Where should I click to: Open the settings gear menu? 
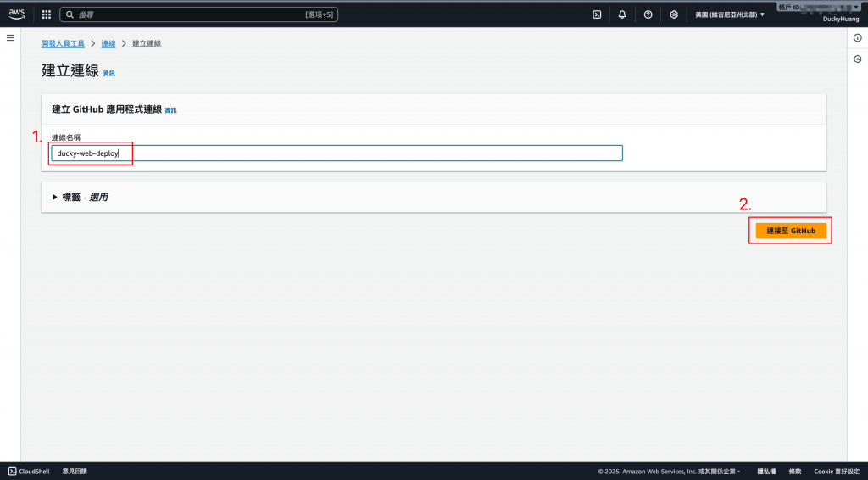pos(674,14)
